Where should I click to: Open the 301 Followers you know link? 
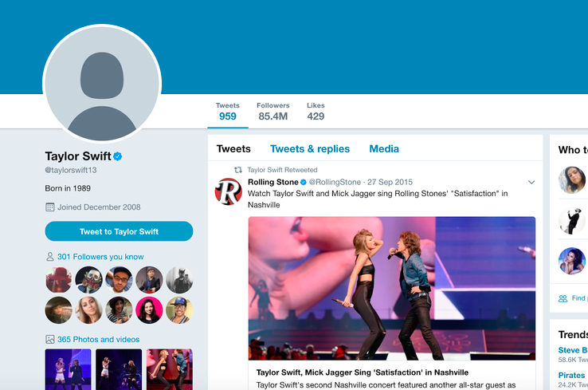[x=100, y=257]
